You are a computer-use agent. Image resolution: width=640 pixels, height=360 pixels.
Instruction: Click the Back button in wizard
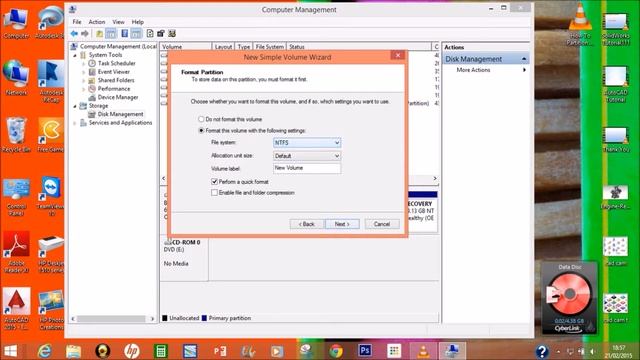307,224
